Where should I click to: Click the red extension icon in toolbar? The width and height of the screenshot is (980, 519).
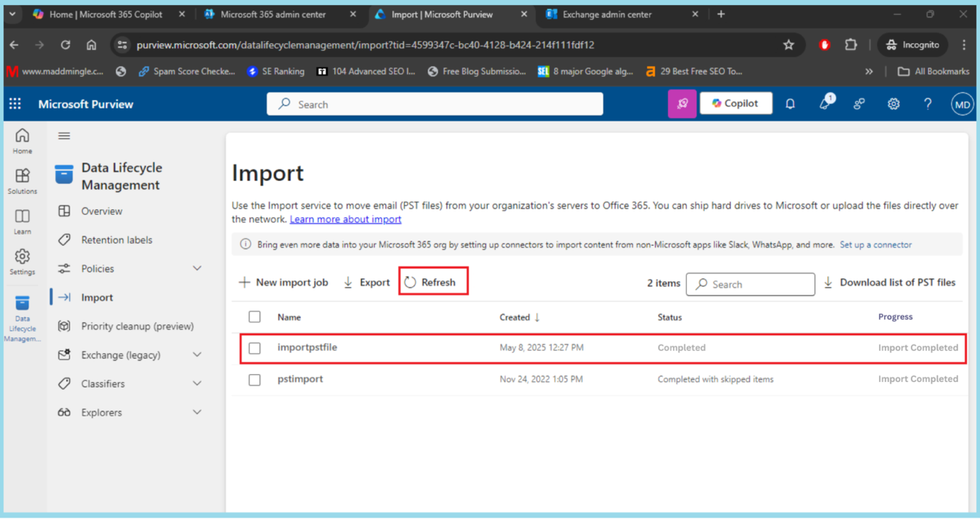pyautogui.click(x=824, y=45)
